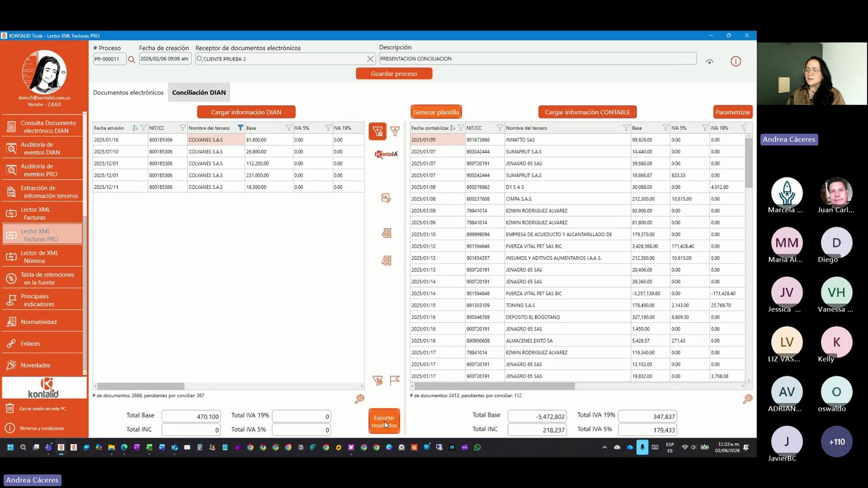Open the NIT/CC filter in DIAN table

(183, 128)
